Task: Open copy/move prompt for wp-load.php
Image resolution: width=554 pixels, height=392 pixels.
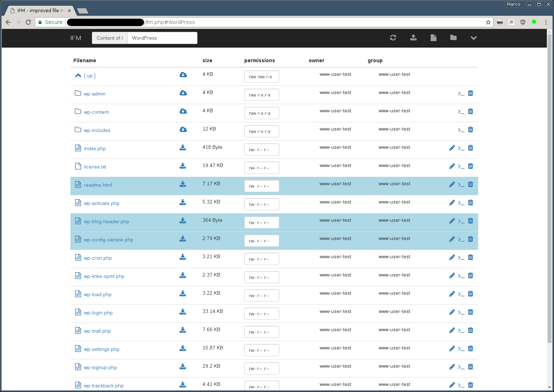Action: (461, 294)
